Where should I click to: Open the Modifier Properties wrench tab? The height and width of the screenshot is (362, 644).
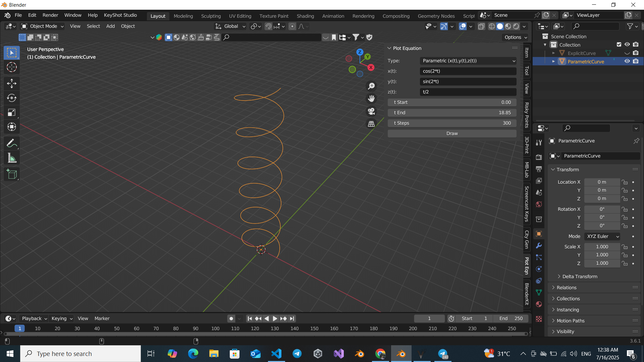[539, 246]
